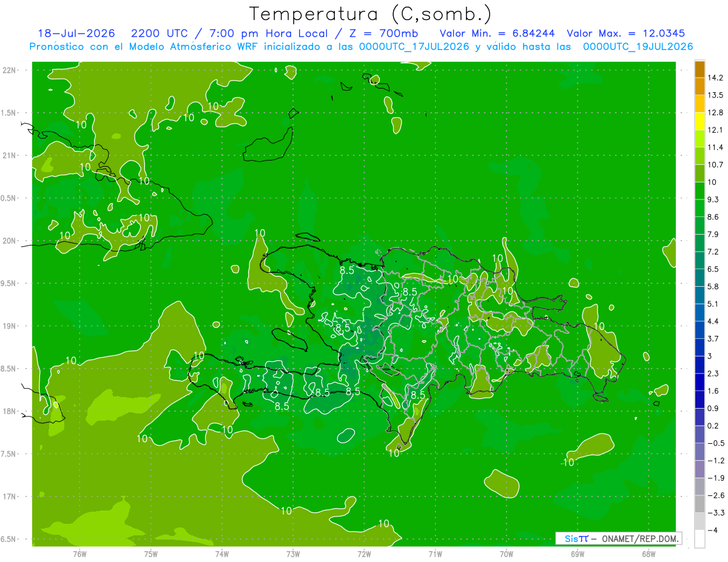Screen dimensions: 728x562
Task: Click the '69W' longitude axis label
Action: coord(578,554)
